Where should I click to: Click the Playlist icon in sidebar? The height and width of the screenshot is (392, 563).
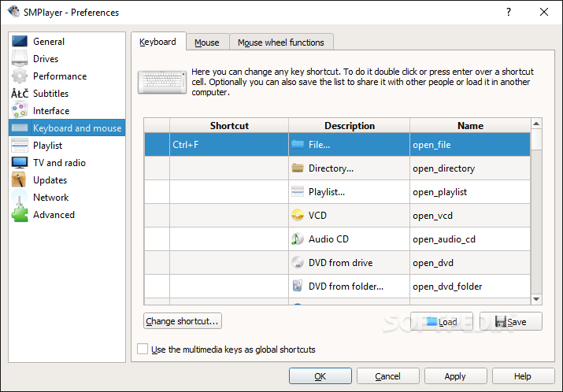(20, 145)
